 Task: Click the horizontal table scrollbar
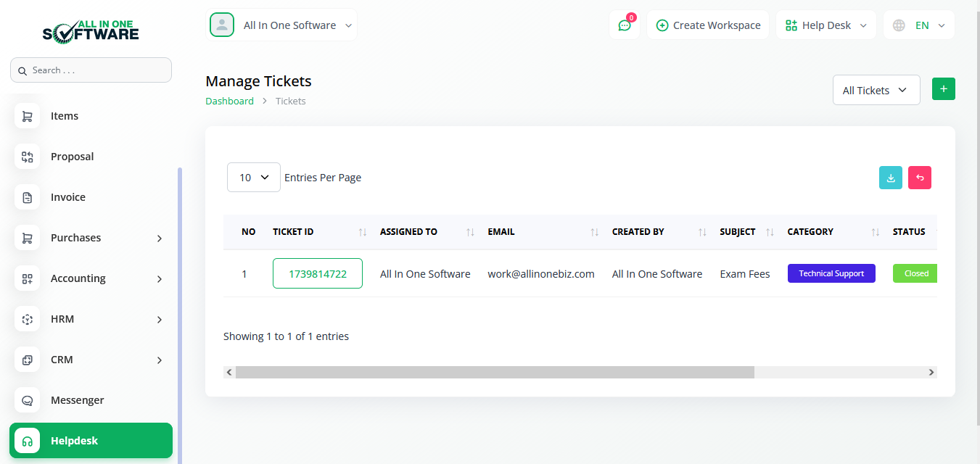(x=494, y=372)
